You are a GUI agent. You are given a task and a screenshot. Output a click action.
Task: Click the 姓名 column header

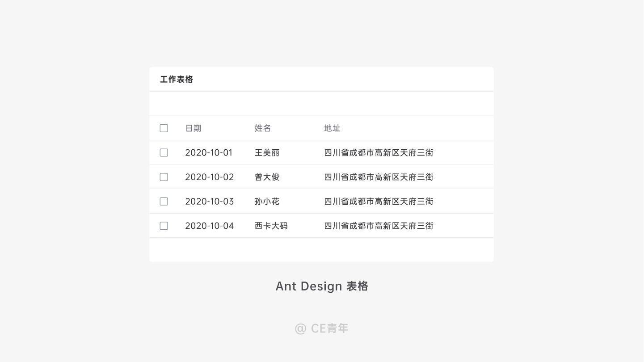pyautogui.click(x=262, y=128)
